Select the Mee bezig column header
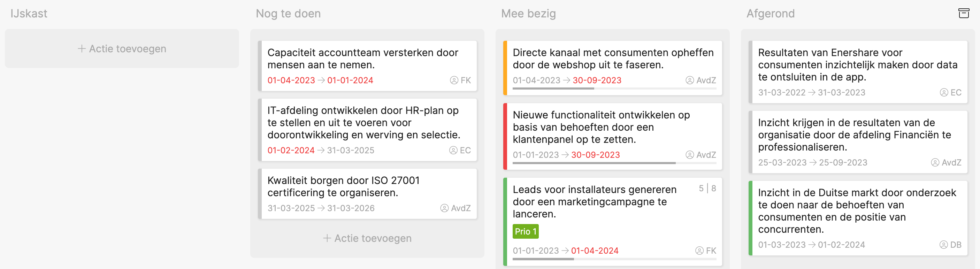 point(528,14)
